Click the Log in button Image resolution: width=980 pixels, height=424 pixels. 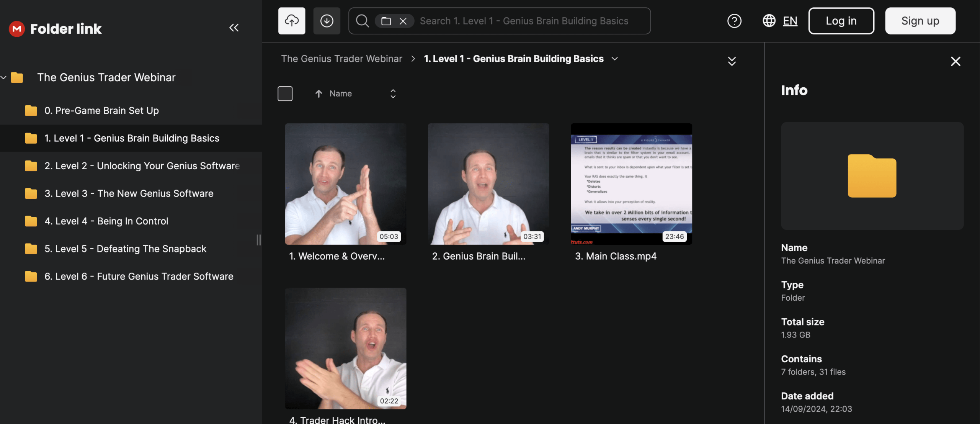[x=841, y=21]
